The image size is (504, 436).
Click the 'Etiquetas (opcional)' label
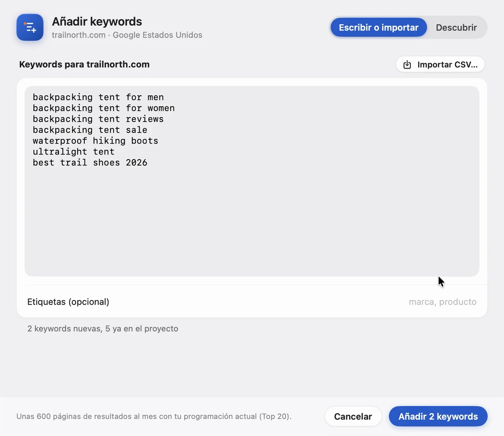pos(68,302)
